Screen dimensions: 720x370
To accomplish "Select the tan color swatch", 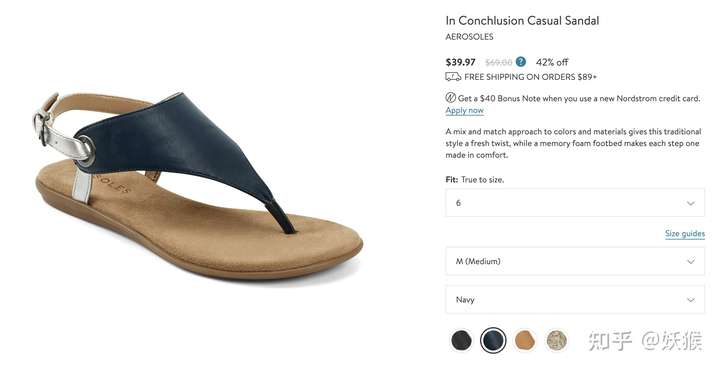I will pyautogui.click(x=524, y=340).
